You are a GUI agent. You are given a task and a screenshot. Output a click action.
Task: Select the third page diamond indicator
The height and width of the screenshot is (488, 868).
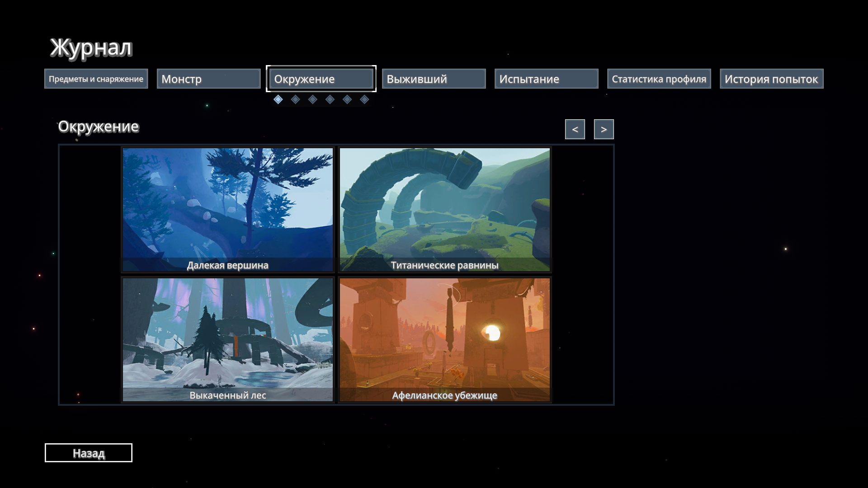(313, 99)
